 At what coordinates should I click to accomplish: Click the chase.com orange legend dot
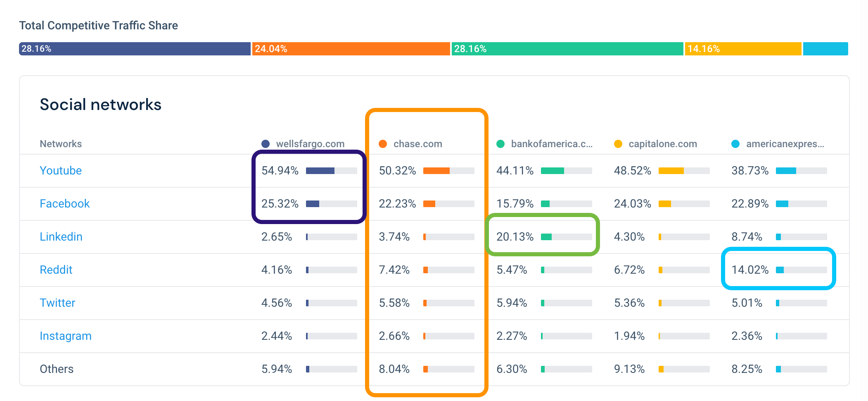coord(383,144)
